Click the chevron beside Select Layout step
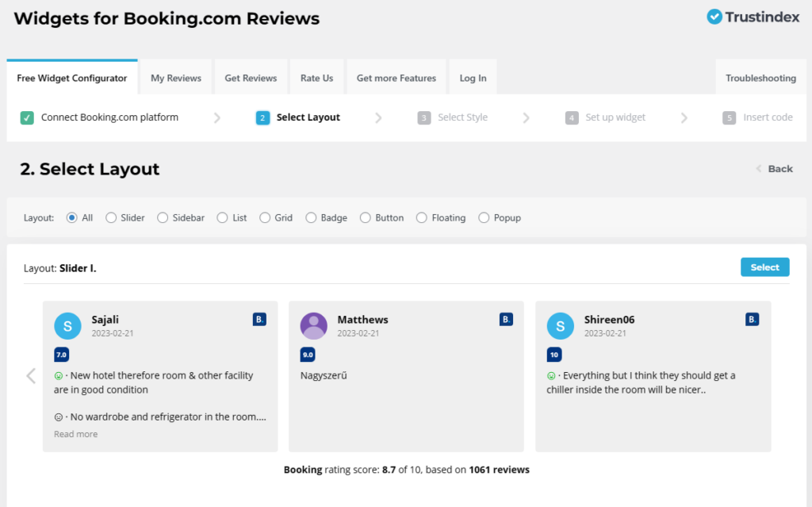Image resolution: width=812 pixels, height=507 pixels. pyautogui.click(x=379, y=117)
